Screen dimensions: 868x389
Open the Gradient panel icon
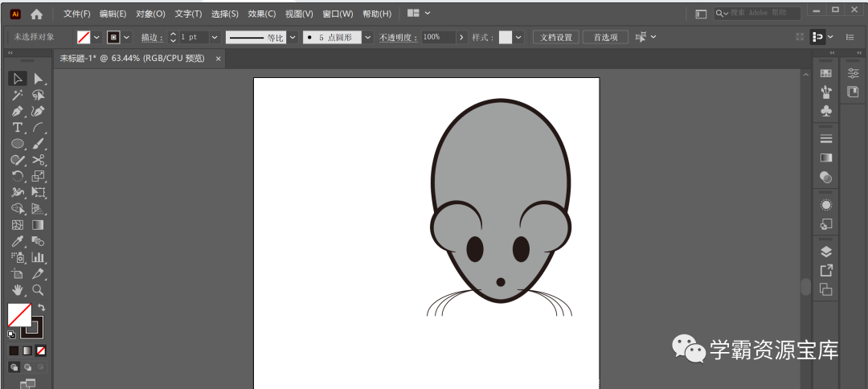coord(826,158)
